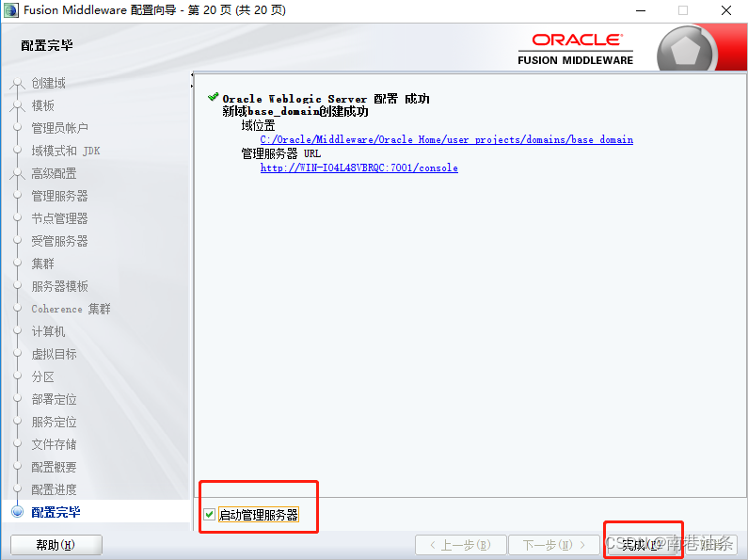This screenshot has height=560, width=748.
Task: Select the 文件存储 step
Action: coord(54,444)
